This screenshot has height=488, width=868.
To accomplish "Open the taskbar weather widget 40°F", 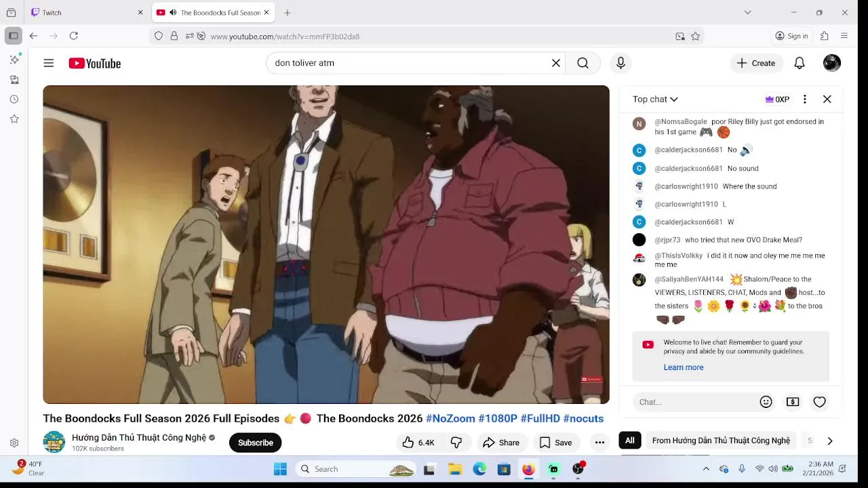I will click(x=28, y=468).
